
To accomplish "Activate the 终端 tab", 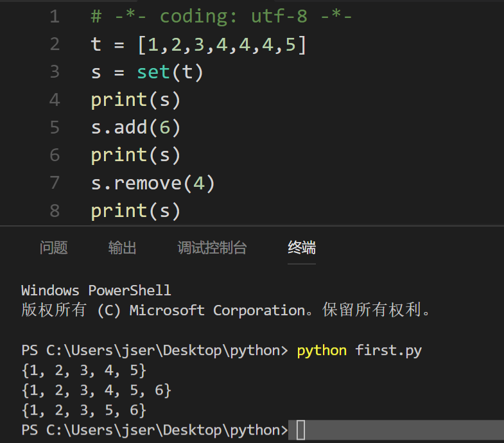I will 302,248.
